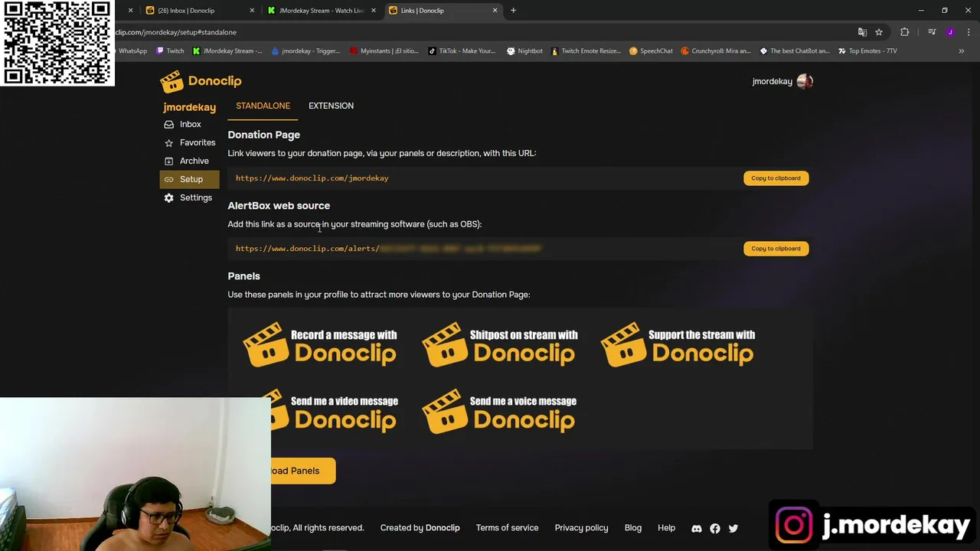Open the browser extensions puzzle icon
The image size is (980, 551).
(904, 32)
